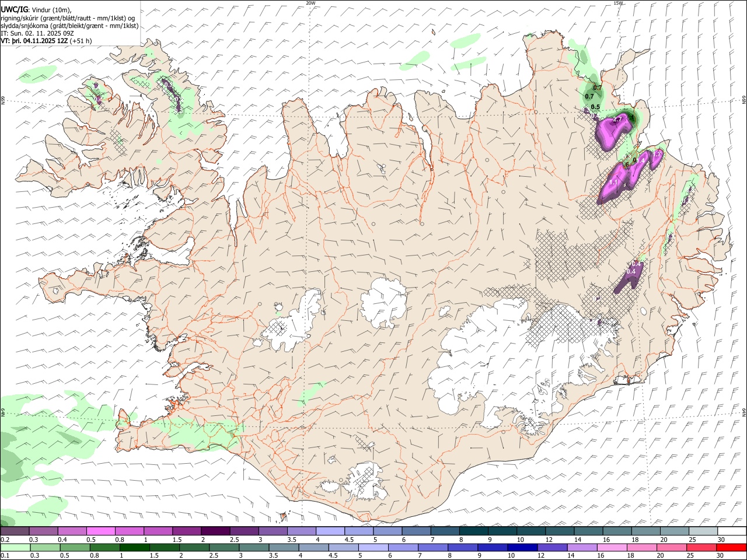
Task: Select the bright red swatch labeled 30
Action: [731, 548]
